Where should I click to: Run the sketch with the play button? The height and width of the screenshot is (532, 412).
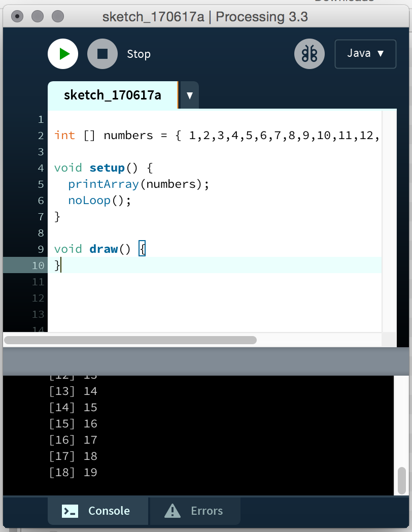click(x=63, y=54)
